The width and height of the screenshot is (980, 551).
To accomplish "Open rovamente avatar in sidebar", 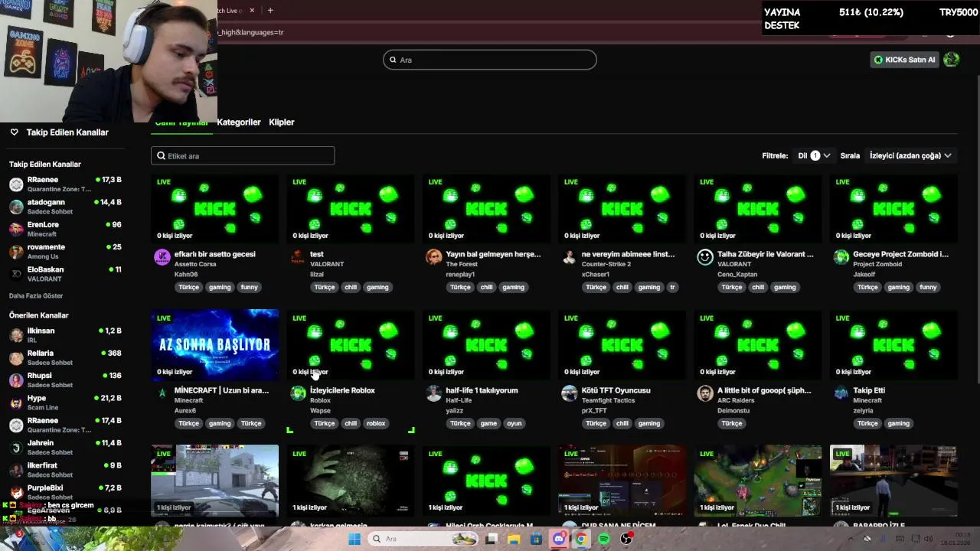I will 16,252.
